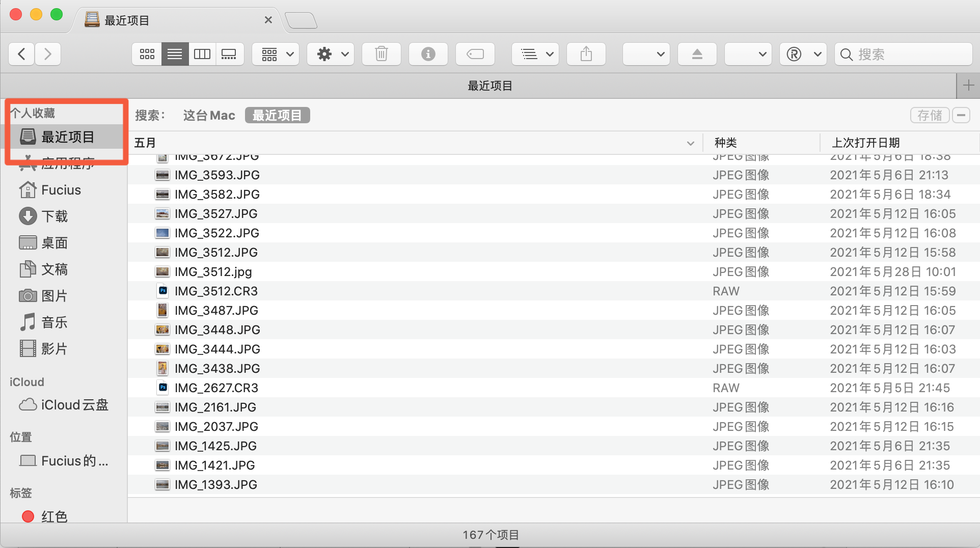Click the share icon
980x548 pixels.
586,54
